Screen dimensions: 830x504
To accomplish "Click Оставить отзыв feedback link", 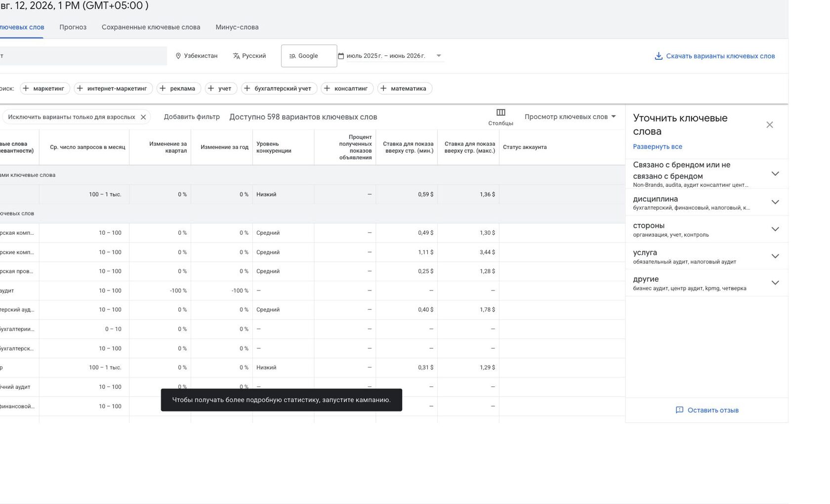I will [713, 410].
